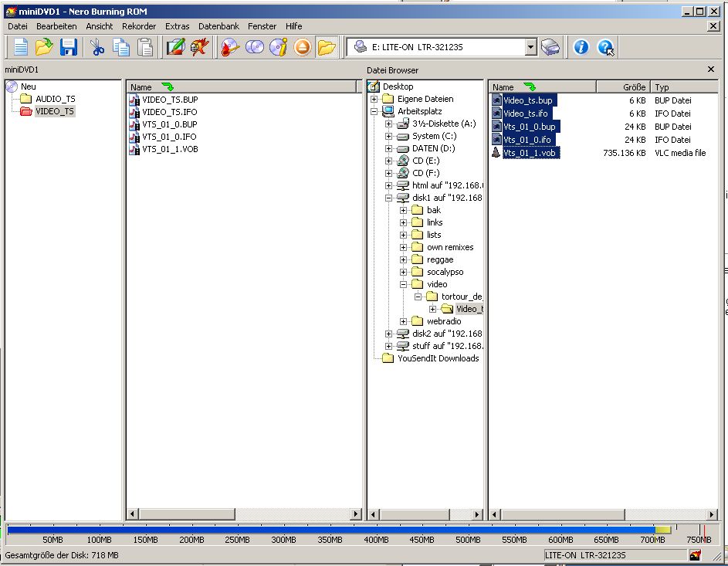This screenshot has height=566, width=728.
Task: Select the Neu disc root node
Action: [29, 86]
